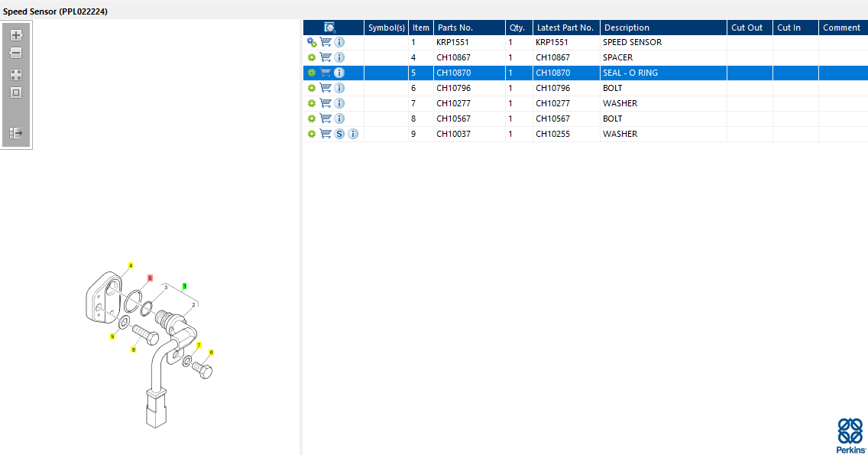This screenshot has width=868, height=455.
Task: Select the CH10255 washer row
Action: coord(565,135)
